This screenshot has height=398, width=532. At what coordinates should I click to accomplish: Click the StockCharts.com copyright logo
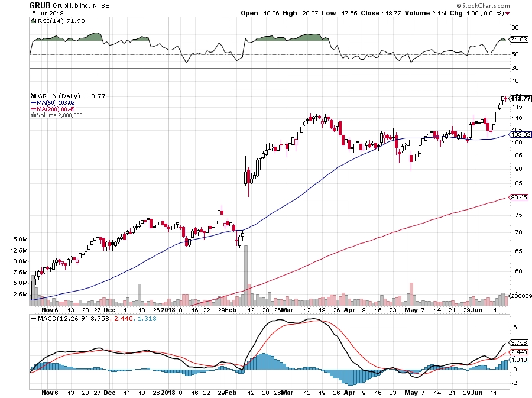[483, 5]
